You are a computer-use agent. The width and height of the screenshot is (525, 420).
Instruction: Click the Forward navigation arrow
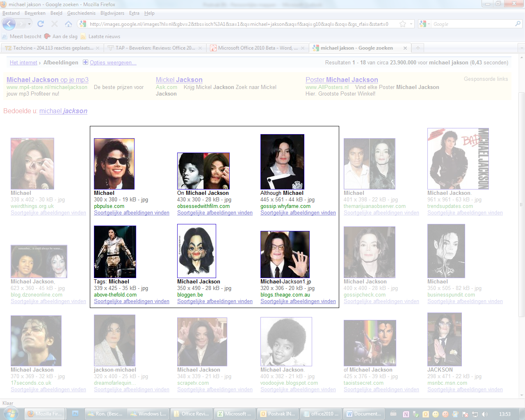(22, 24)
